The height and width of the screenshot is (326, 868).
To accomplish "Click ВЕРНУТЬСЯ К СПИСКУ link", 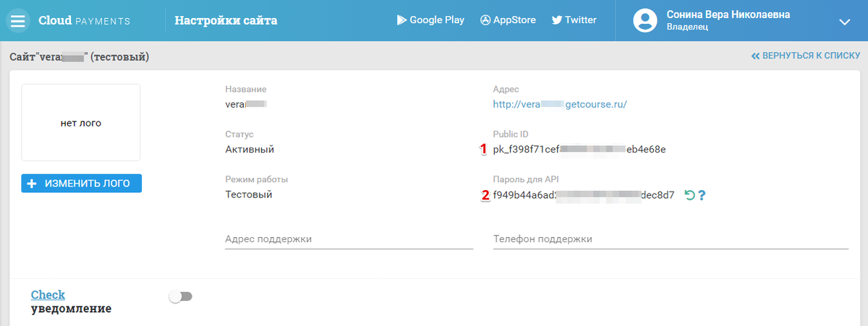I will (806, 55).
